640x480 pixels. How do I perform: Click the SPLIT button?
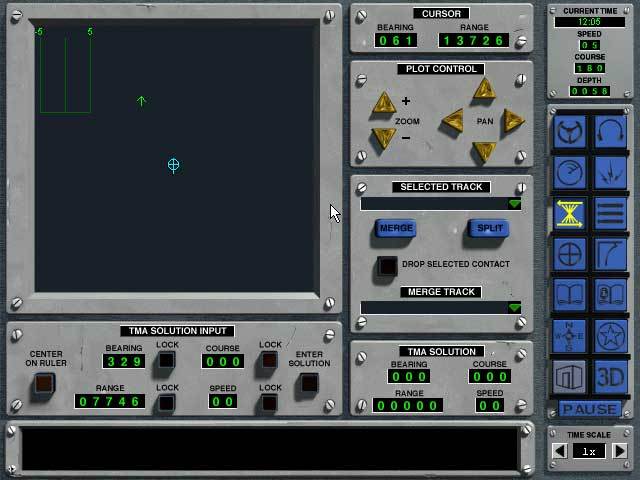489,228
